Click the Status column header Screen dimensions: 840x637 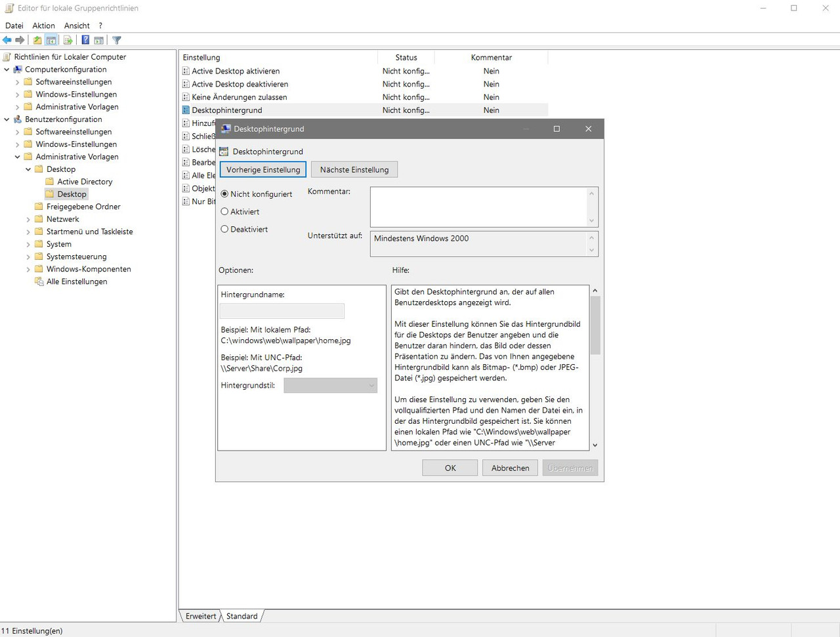pyautogui.click(x=406, y=58)
